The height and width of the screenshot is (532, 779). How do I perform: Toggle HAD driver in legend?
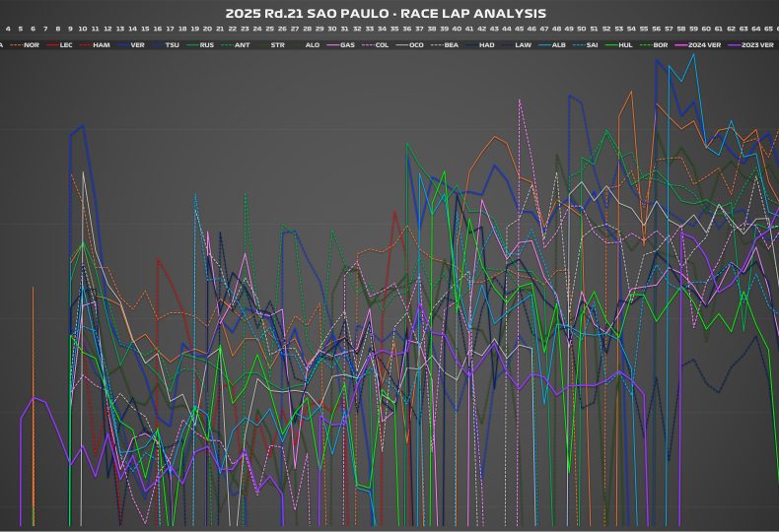tap(487, 45)
